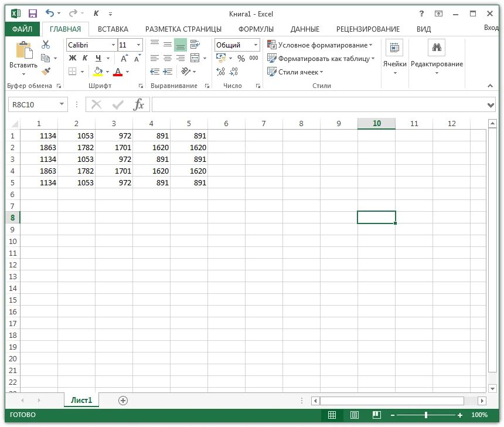Screen dimensions: 504x427
Task: Toggle bottom vertical alignment
Action: click(181, 45)
